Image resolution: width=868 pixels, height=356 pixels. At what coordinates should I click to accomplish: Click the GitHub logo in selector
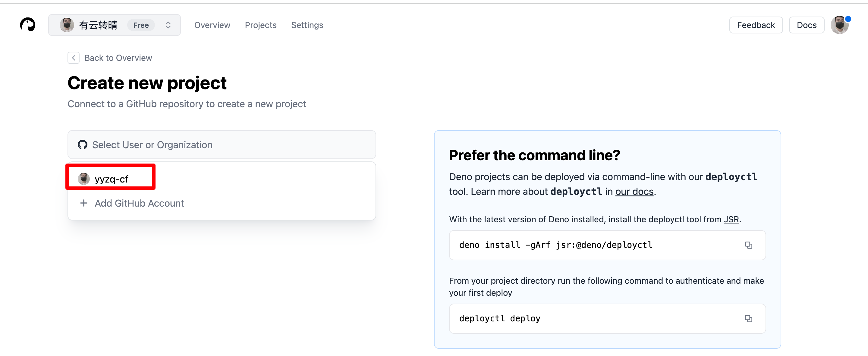[x=83, y=145]
